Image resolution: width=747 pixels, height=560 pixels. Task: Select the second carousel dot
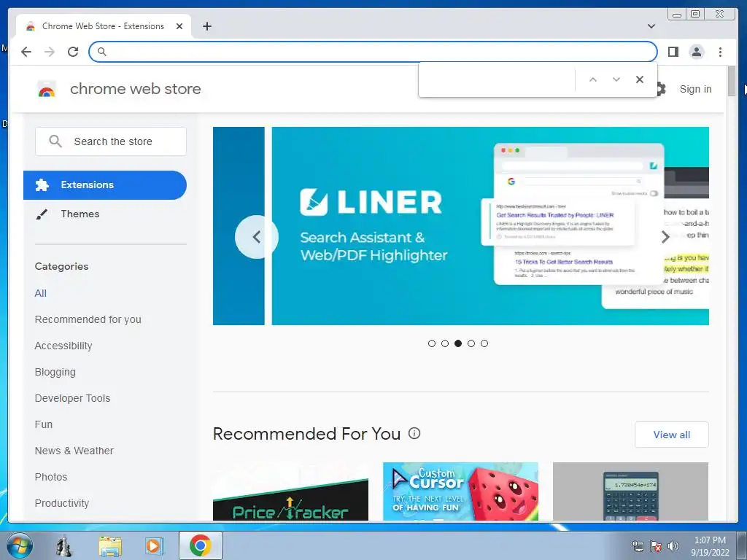445,343
